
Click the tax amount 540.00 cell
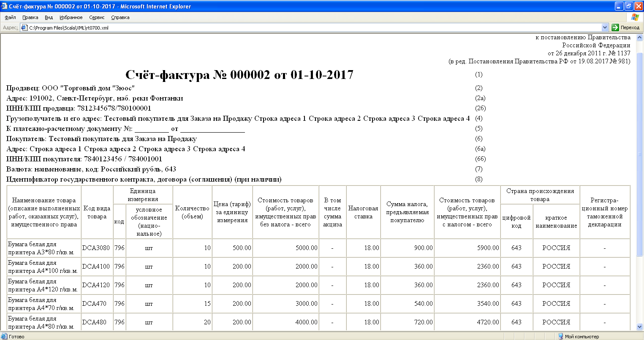pyautogui.click(x=407, y=304)
